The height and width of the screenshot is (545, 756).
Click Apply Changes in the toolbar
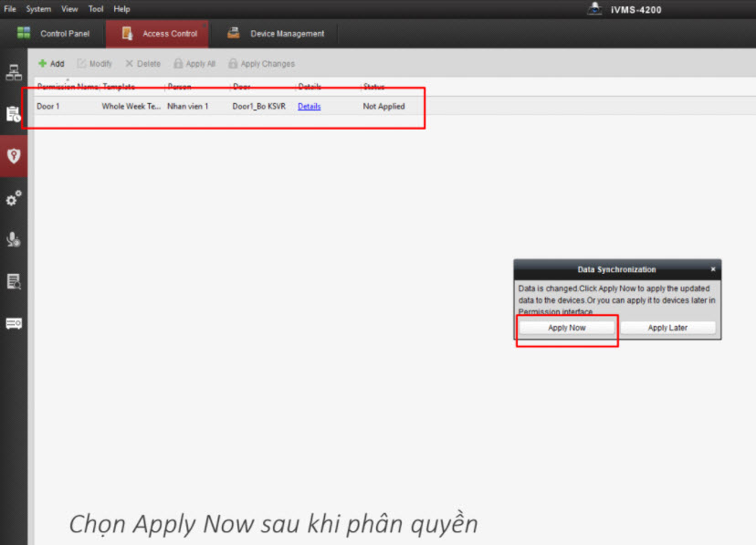point(261,64)
